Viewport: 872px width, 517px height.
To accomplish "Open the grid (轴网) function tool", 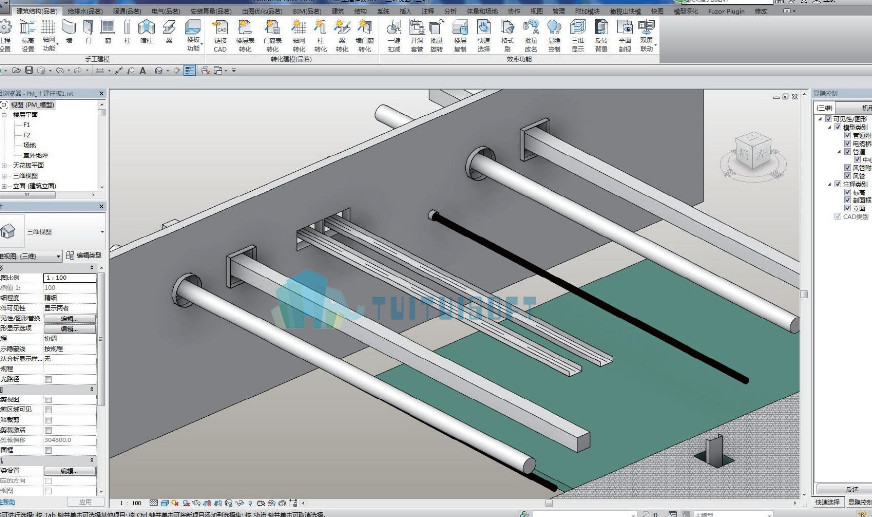I will click(x=49, y=35).
